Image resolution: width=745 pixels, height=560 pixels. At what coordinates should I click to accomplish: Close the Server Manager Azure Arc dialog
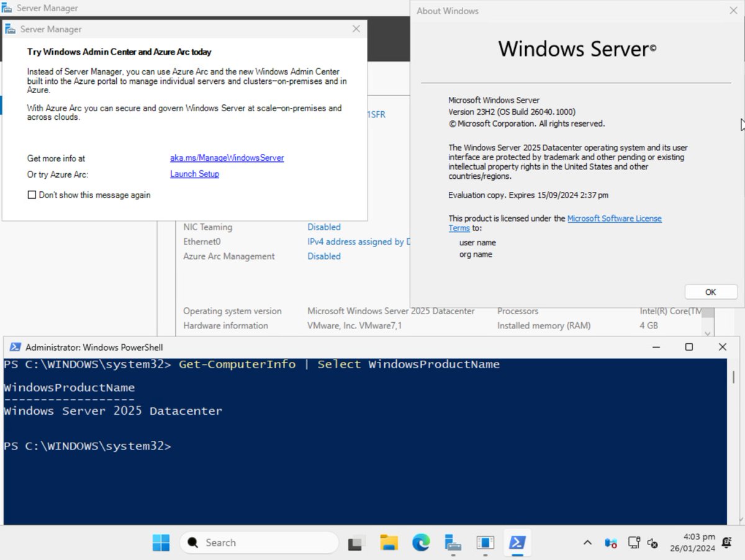356,29
